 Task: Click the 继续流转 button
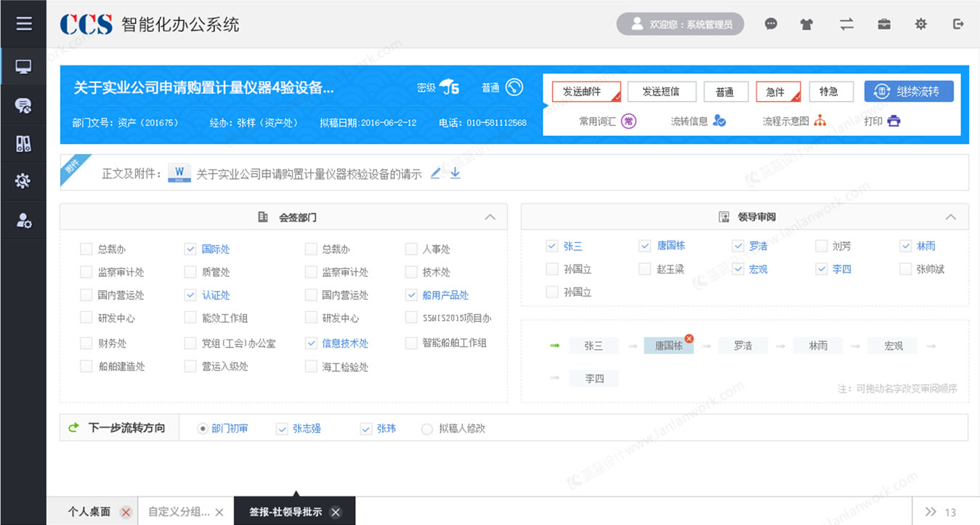point(909,91)
